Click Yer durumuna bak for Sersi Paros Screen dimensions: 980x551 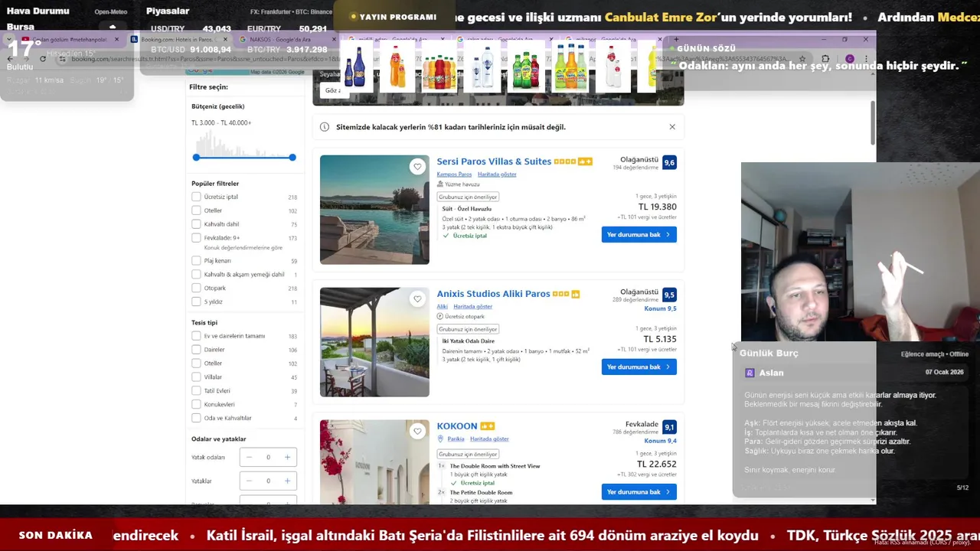[x=639, y=235]
